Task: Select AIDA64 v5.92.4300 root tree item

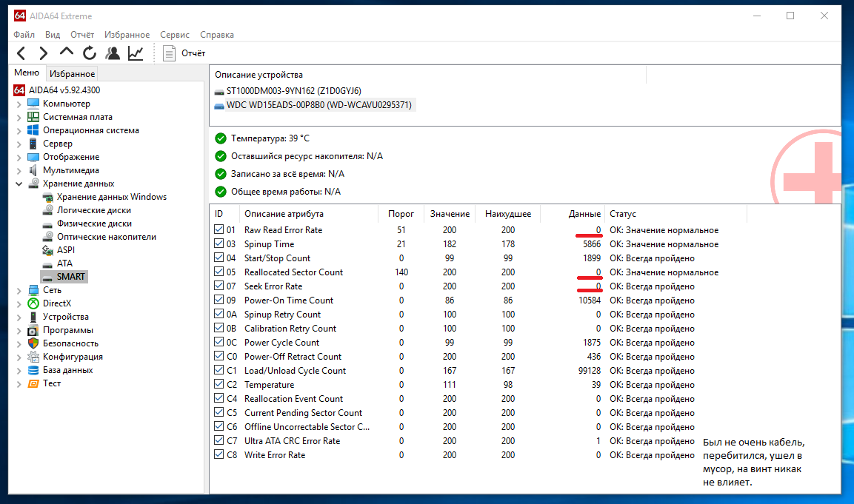Action: click(x=64, y=90)
